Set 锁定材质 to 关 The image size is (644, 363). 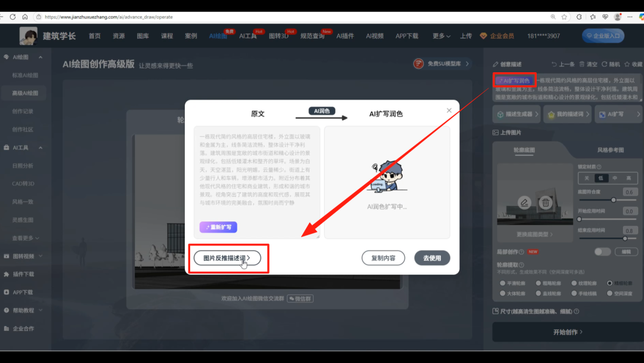point(587,178)
